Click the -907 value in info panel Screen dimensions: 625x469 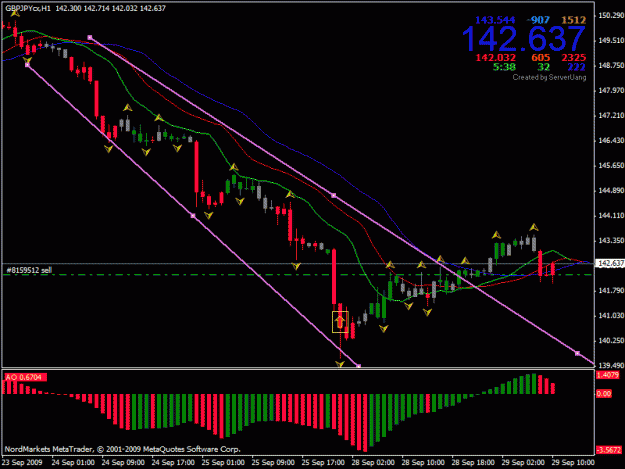(538, 20)
